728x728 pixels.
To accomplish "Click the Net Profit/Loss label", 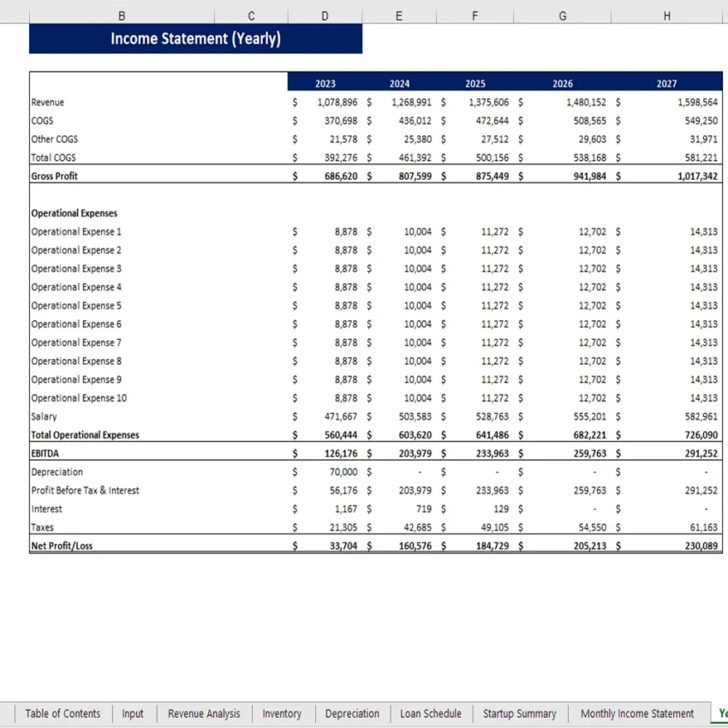I will coord(62,546).
